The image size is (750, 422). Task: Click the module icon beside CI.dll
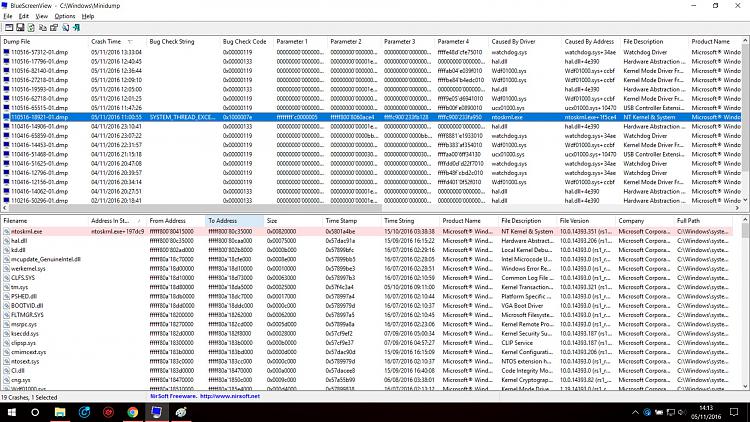[x=6, y=370]
